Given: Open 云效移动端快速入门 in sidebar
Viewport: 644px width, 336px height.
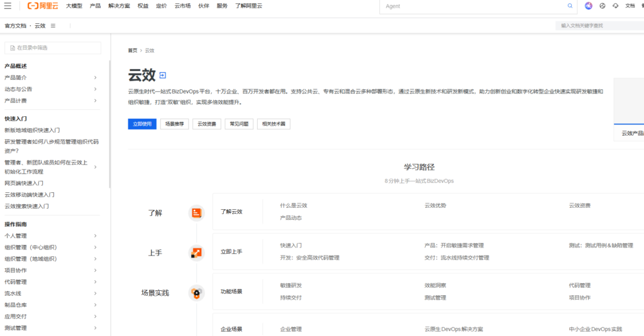Looking at the screenshot, I should coord(29,195).
